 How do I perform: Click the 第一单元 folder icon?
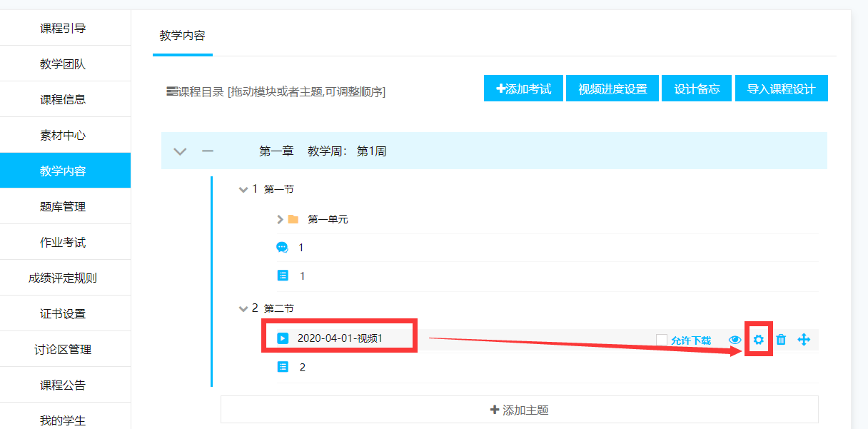pos(293,219)
